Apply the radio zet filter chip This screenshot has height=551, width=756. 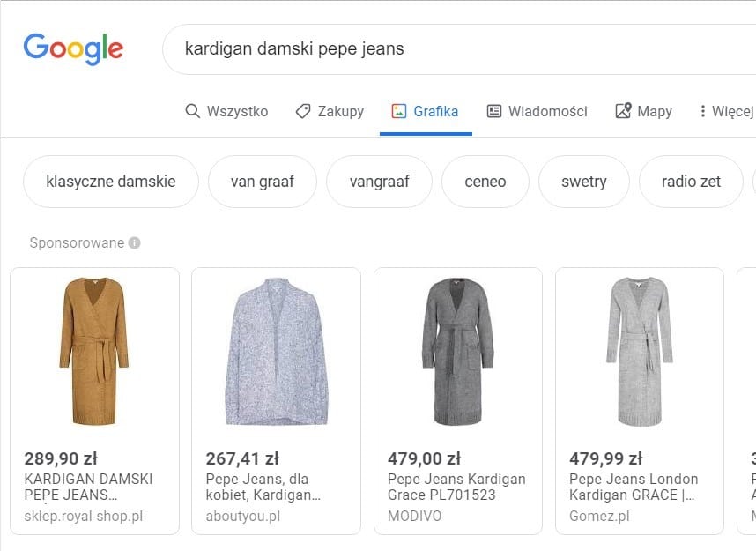point(691,182)
